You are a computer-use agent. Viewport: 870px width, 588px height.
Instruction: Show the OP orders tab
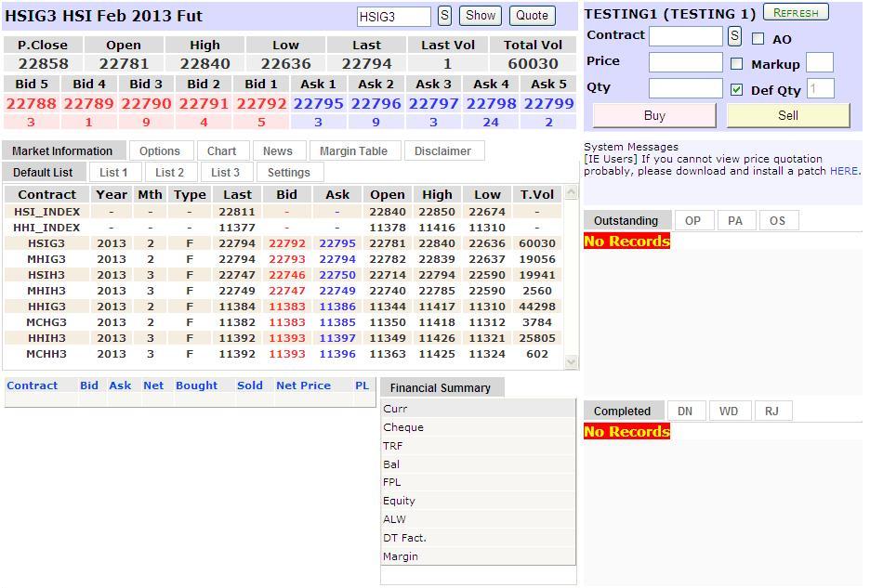coord(692,221)
